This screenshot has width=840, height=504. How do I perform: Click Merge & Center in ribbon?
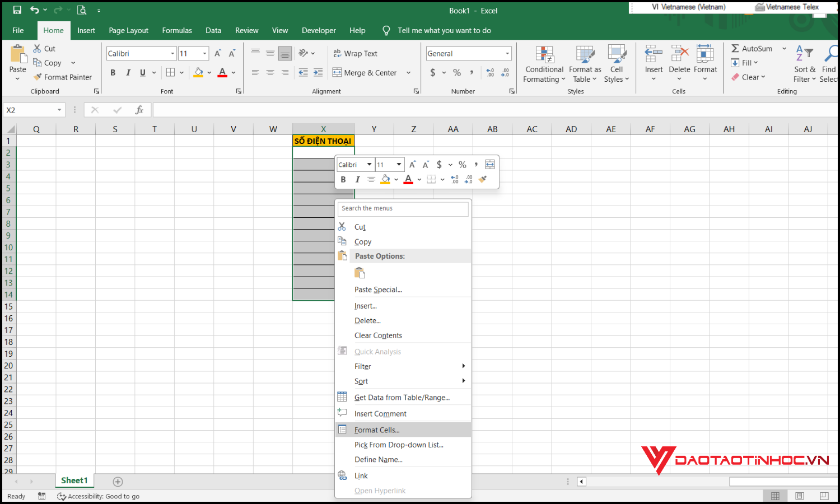365,73
